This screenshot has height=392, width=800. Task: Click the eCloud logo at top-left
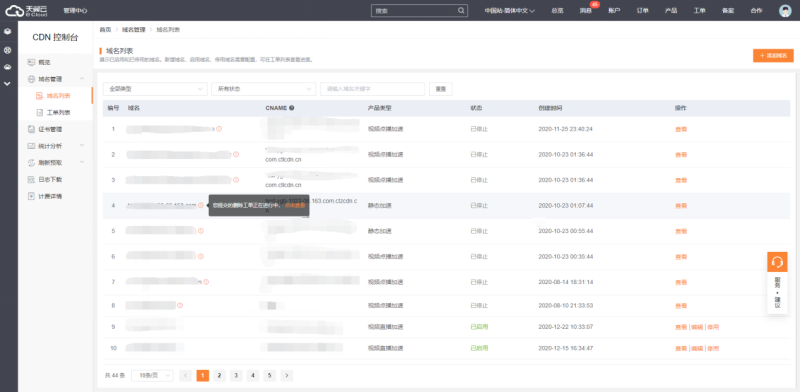[27, 10]
